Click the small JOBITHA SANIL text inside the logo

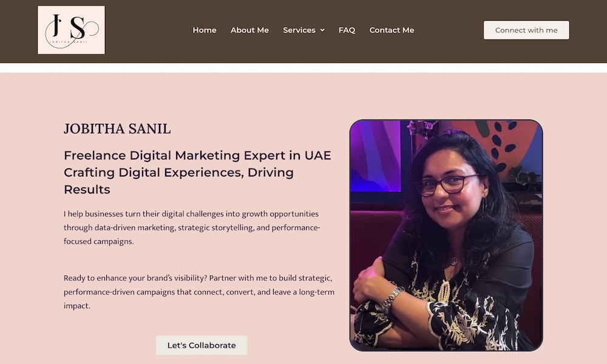tap(68, 42)
